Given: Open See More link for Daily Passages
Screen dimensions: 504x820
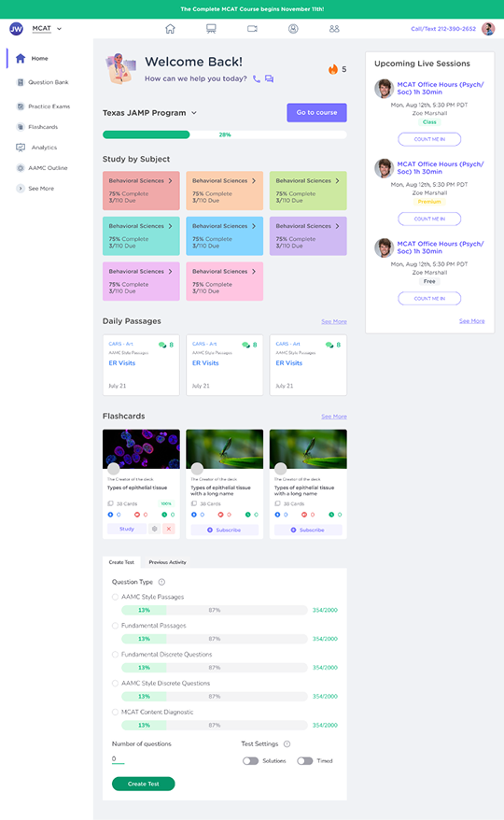Looking at the screenshot, I should point(334,321).
